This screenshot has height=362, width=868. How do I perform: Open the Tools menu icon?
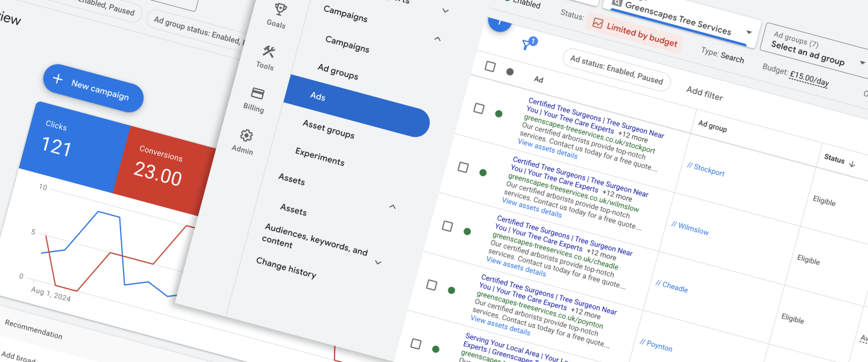(x=266, y=57)
